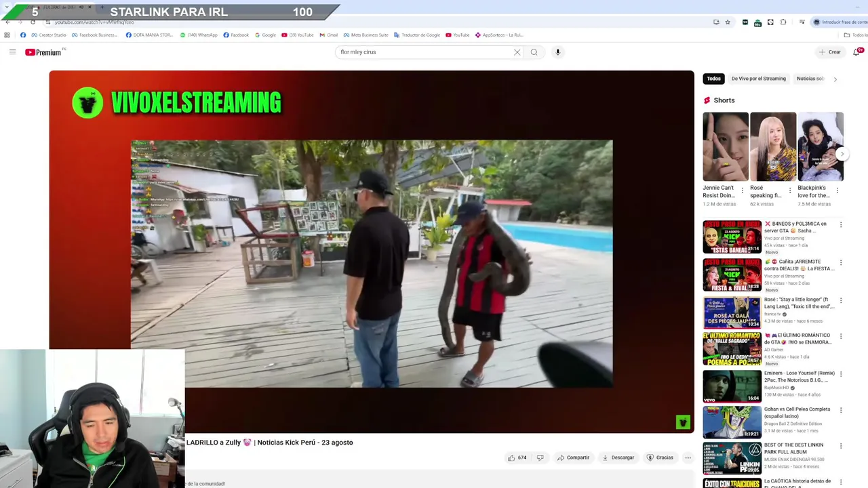Click the Crear button
Image resolution: width=868 pixels, height=488 pixels.
[830, 52]
